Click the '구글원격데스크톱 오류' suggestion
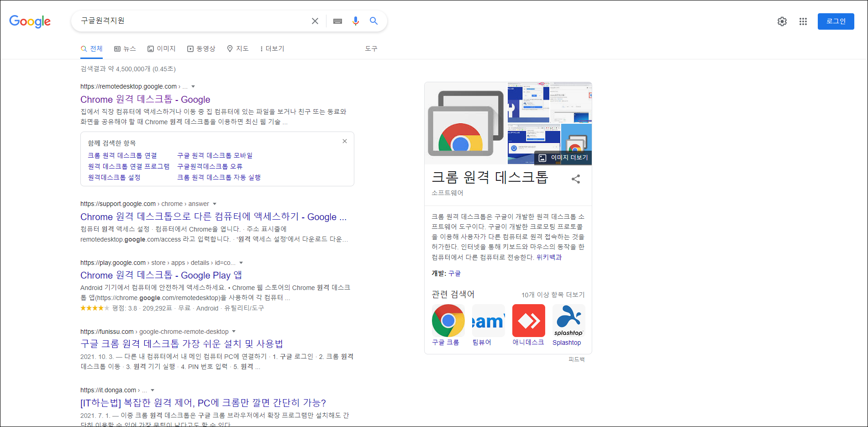 pos(210,167)
